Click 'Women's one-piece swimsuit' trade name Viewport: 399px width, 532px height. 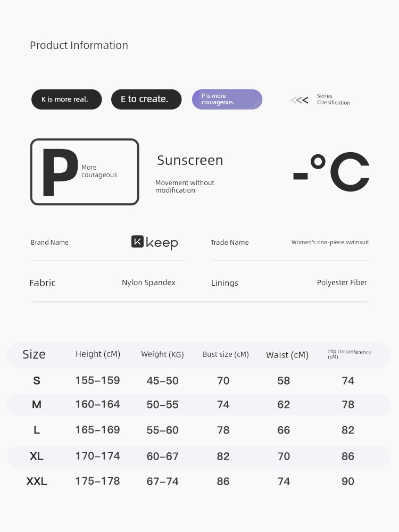pos(330,242)
